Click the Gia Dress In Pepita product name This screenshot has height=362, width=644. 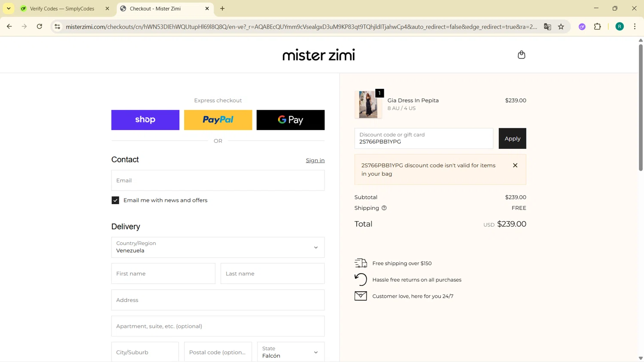pyautogui.click(x=413, y=100)
